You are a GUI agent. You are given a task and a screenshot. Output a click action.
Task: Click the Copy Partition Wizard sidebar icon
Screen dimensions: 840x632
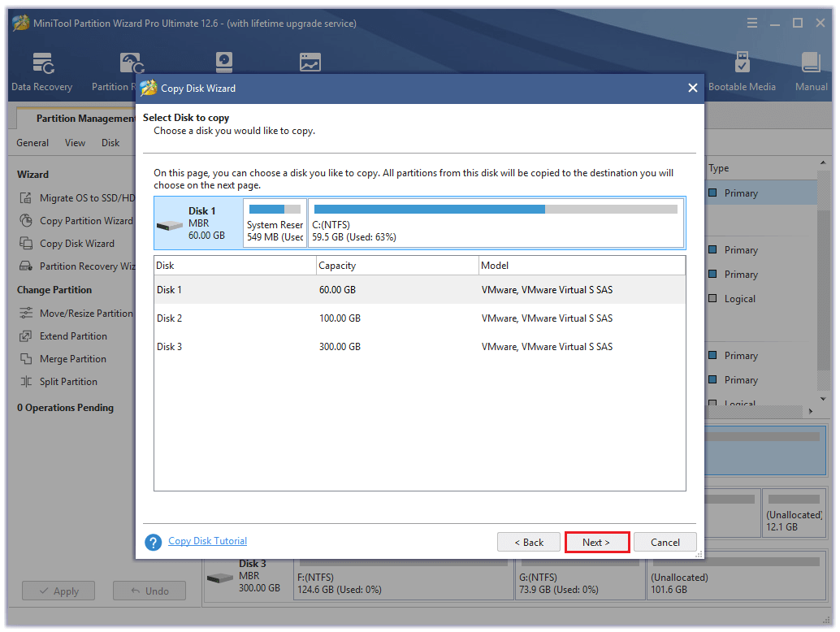click(25, 221)
